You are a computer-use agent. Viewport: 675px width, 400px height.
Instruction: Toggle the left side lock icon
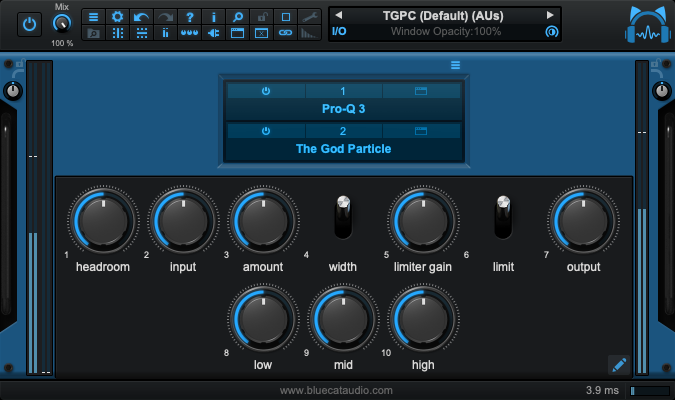click(20, 64)
